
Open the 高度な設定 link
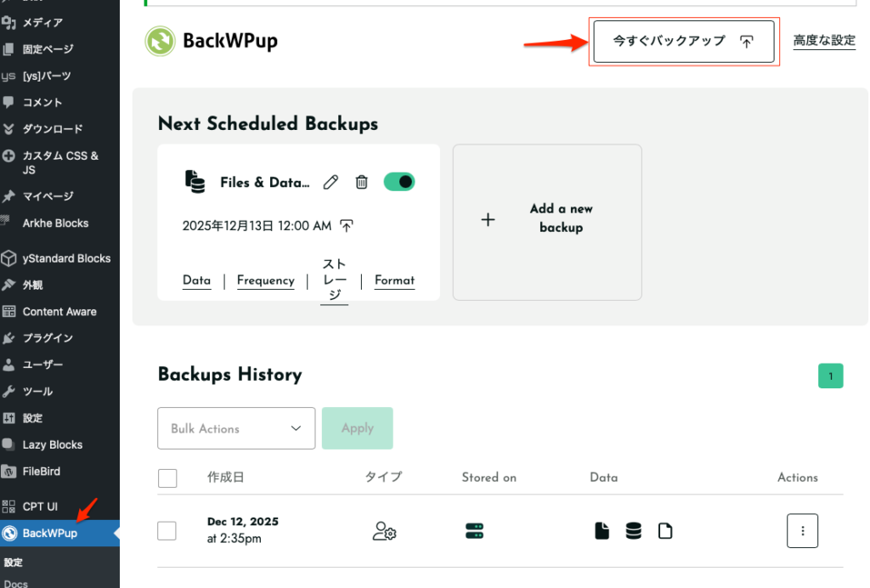point(824,41)
